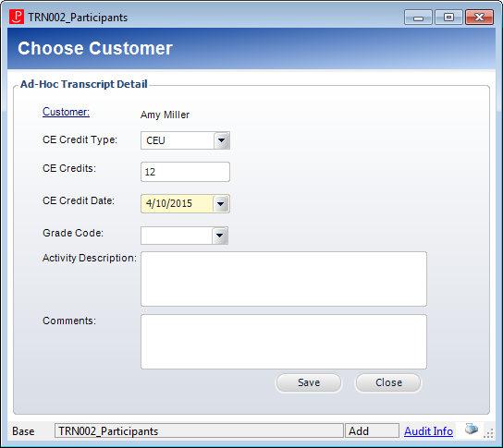Expand the CE Credit Type dropdown arrow

tap(221, 140)
